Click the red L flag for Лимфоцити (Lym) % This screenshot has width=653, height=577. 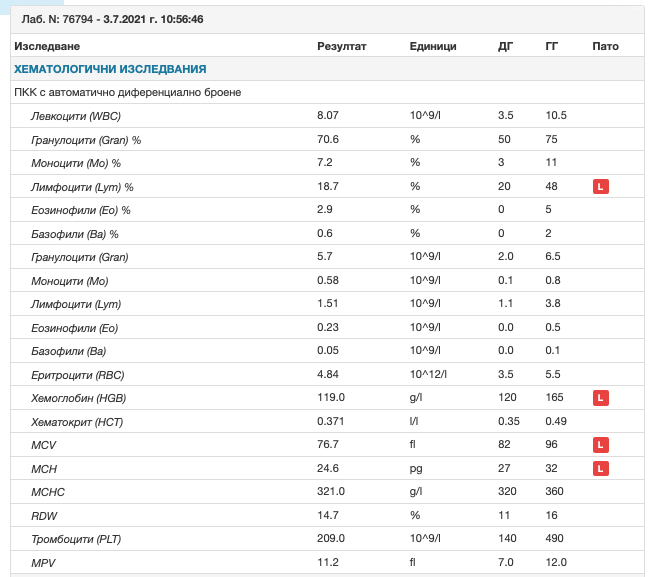(600, 186)
